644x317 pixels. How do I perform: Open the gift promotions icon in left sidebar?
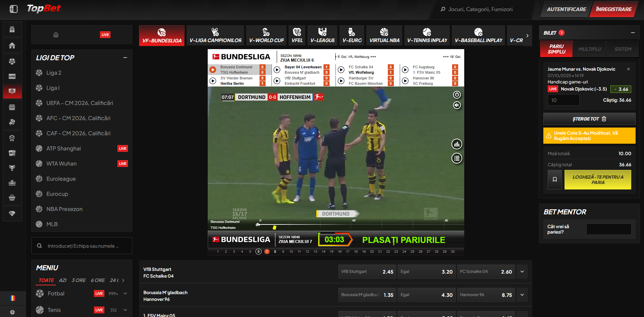point(12,29)
